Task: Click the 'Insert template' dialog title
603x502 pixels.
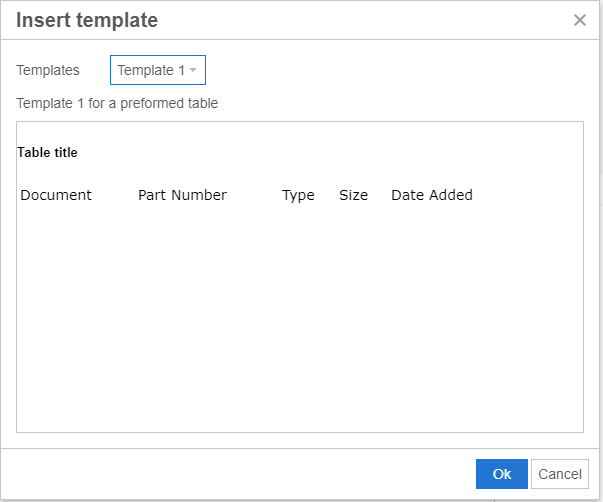Action: [x=87, y=20]
